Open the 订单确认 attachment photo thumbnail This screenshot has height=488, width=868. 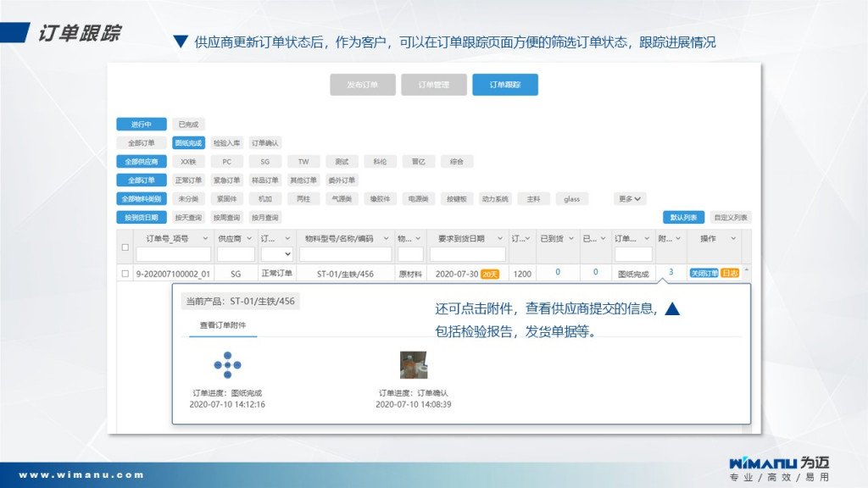point(413,364)
